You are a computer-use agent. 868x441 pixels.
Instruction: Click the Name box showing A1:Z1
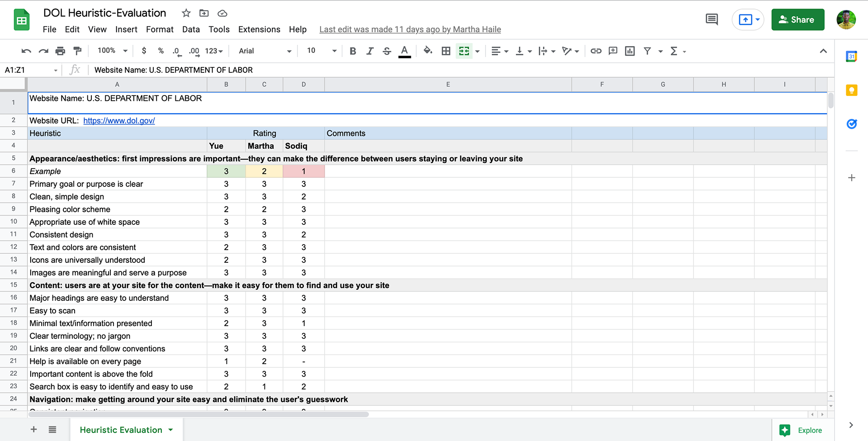point(31,70)
